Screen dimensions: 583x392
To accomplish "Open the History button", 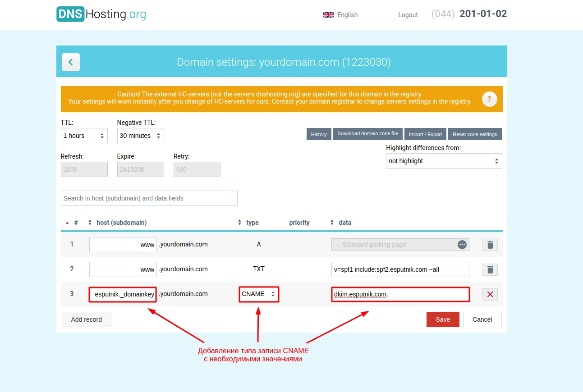I will pyautogui.click(x=318, y=134).
